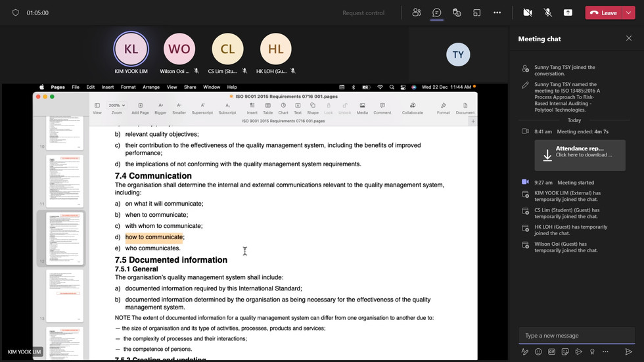Image resolution: width=644 pixels, height=362 pixels.
Task: Click the Media toolbar icon
Action: coord(362,108)
